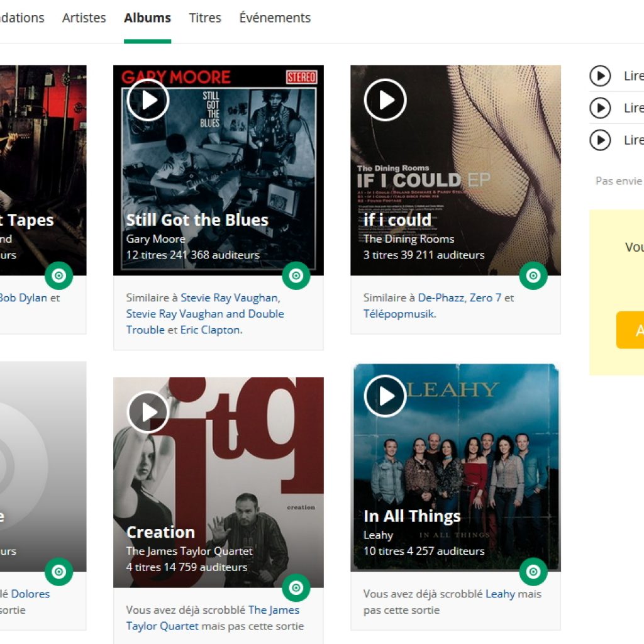644x644 pixels.
Task: Open Gary Moore artist page from card
Action: [x=156, y=238]
